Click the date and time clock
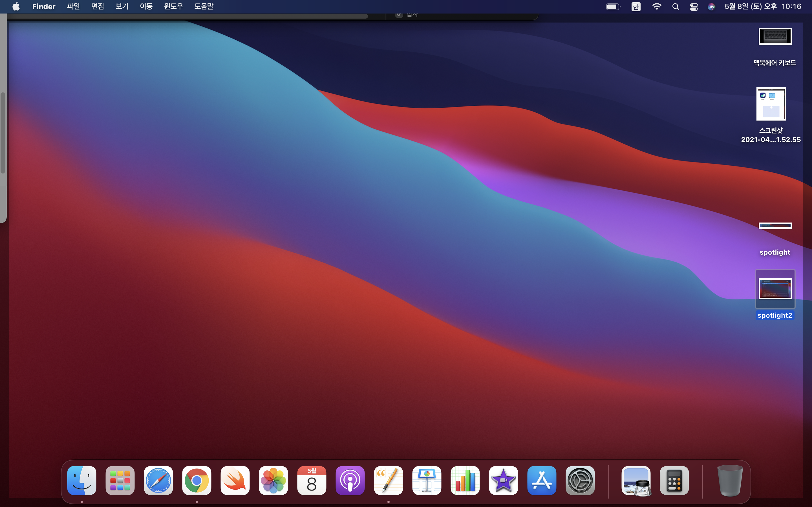The height and width of the screenshot is (507, 812). coord(762,6)
